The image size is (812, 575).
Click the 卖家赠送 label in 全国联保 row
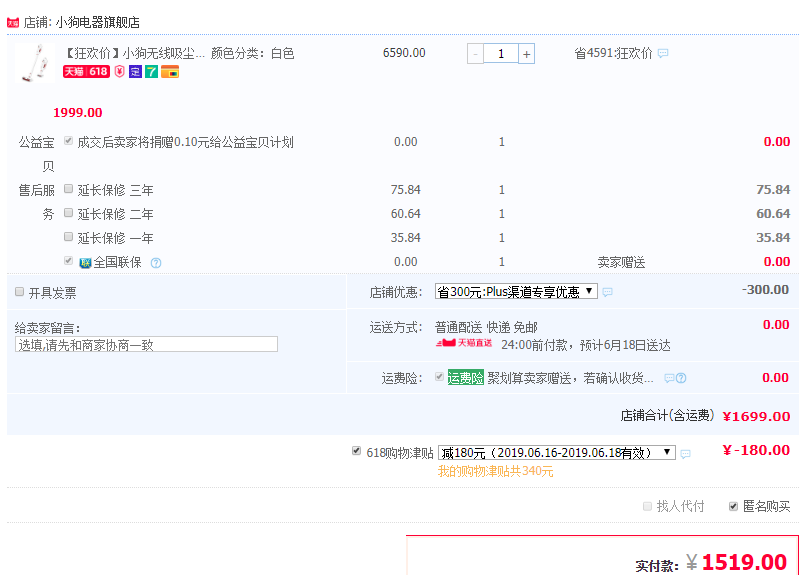tap(621, 263)
